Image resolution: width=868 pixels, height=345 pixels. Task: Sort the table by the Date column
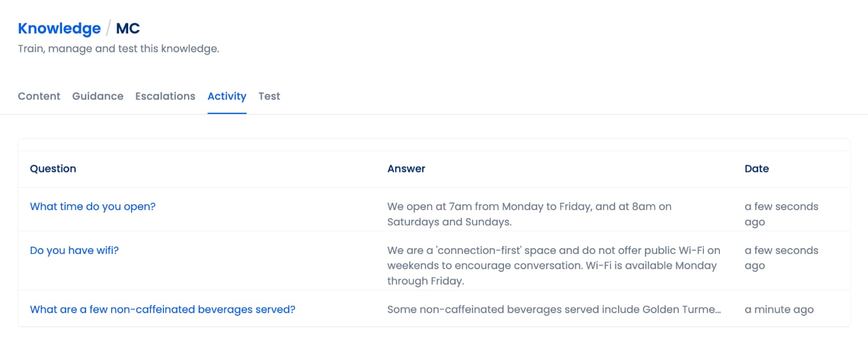(756, 169)
